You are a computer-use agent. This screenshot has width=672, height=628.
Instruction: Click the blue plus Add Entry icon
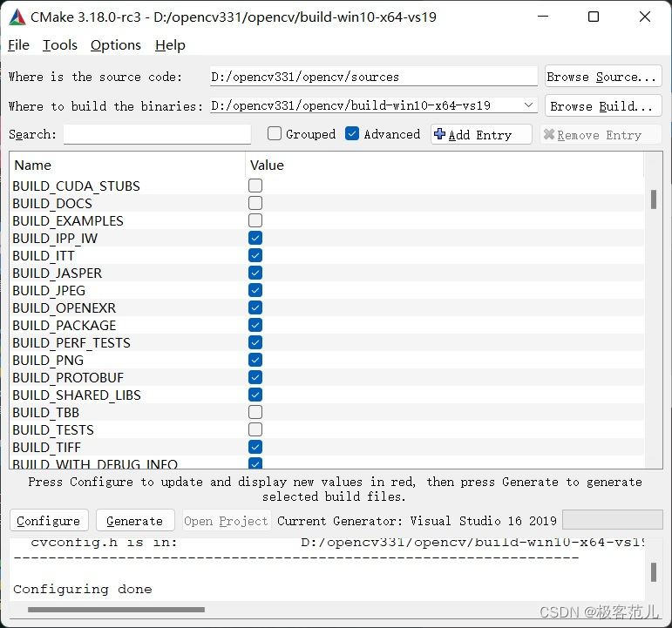439,134
